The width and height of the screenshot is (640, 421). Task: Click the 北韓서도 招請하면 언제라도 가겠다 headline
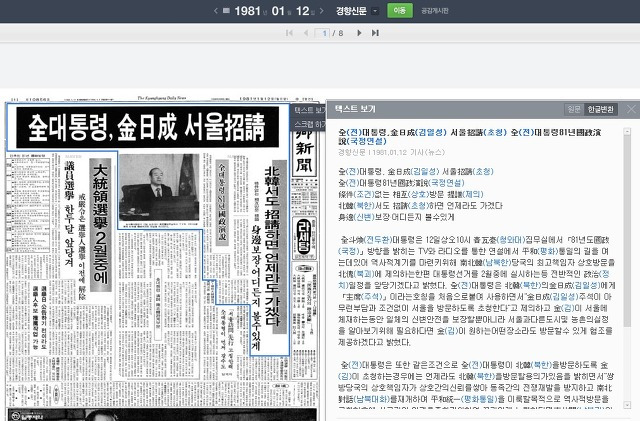(x=275, y=247)
